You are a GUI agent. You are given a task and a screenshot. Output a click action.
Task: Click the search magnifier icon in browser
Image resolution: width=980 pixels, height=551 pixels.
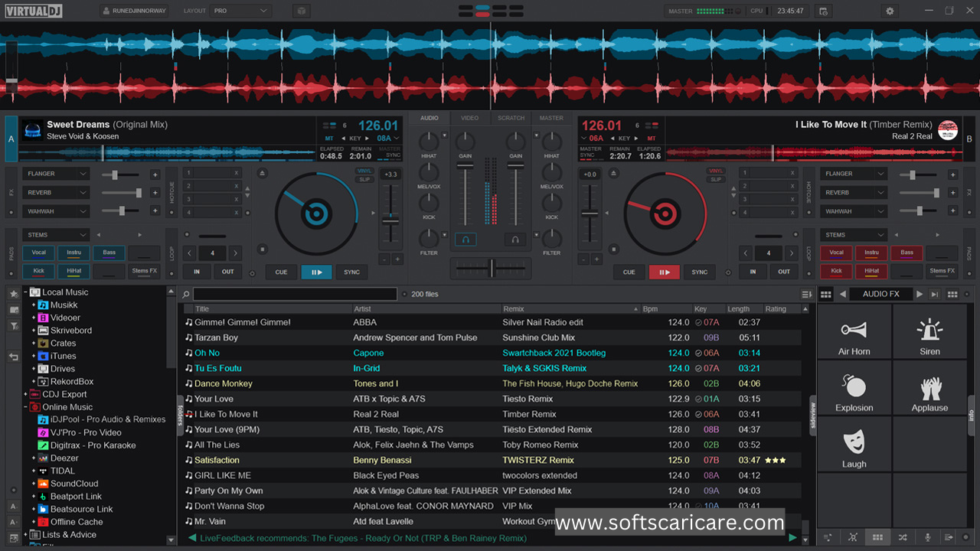pyautogui.click(x=185, y=294)
